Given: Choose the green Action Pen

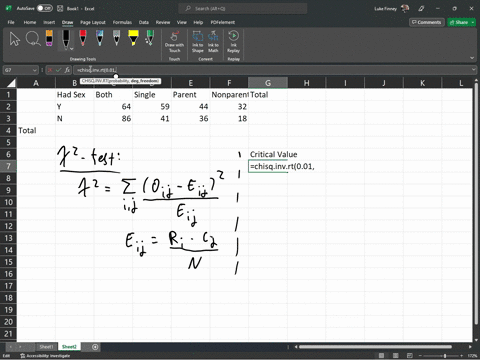Looking at the screenshot, I should click(x=150, y=38).
